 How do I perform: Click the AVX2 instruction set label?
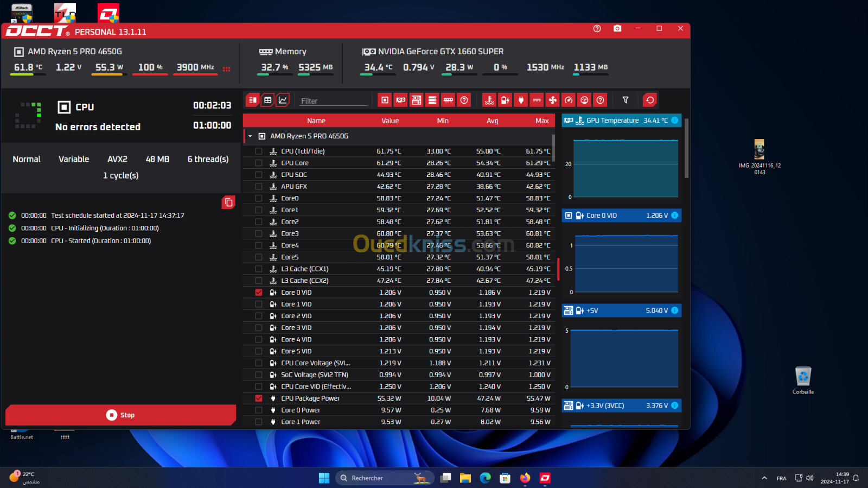(117, 159)
